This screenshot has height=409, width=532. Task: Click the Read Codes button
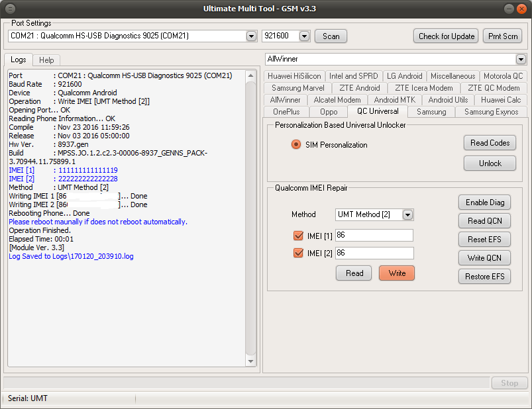pos(490,143)
